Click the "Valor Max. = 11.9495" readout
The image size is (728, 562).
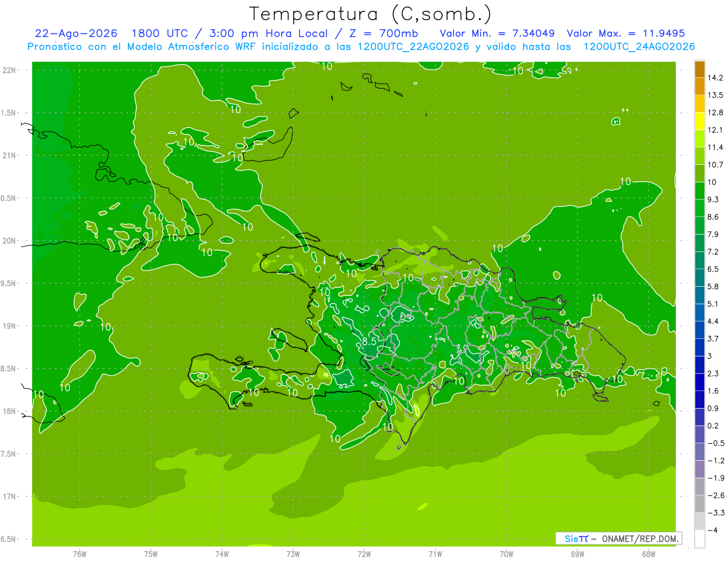(625, 33)
